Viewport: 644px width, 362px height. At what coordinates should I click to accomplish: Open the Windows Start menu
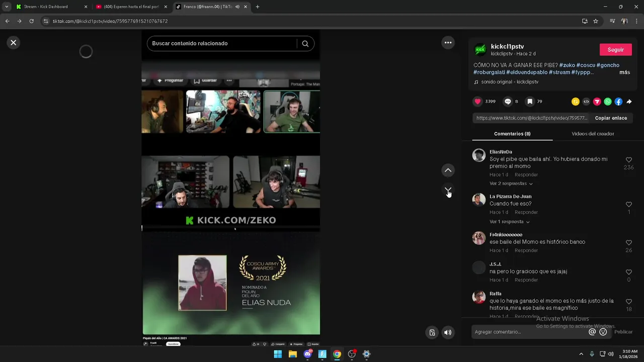click(x=278, y=354)
